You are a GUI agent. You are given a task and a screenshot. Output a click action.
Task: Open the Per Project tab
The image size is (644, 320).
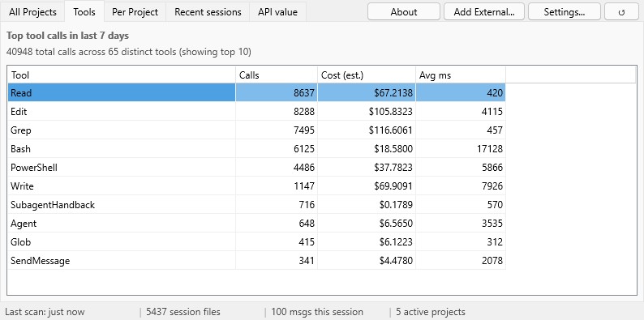point(135,12)
